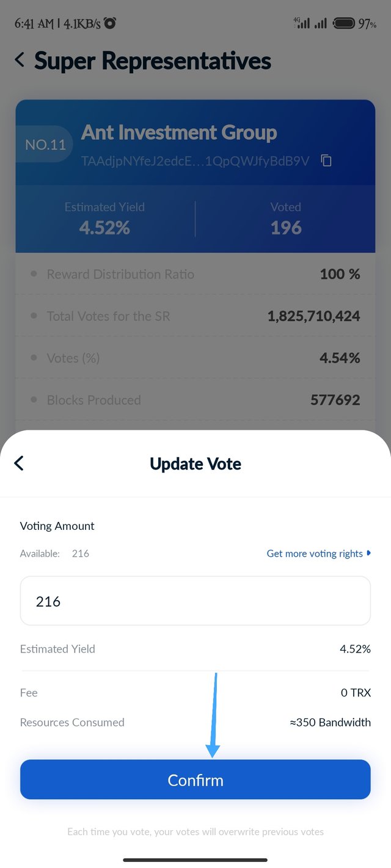The height and width of the screenshot is (868, 391).
Task: Select the Available 216 votes label
Action: pyautogui.click(x=54, y=553)
